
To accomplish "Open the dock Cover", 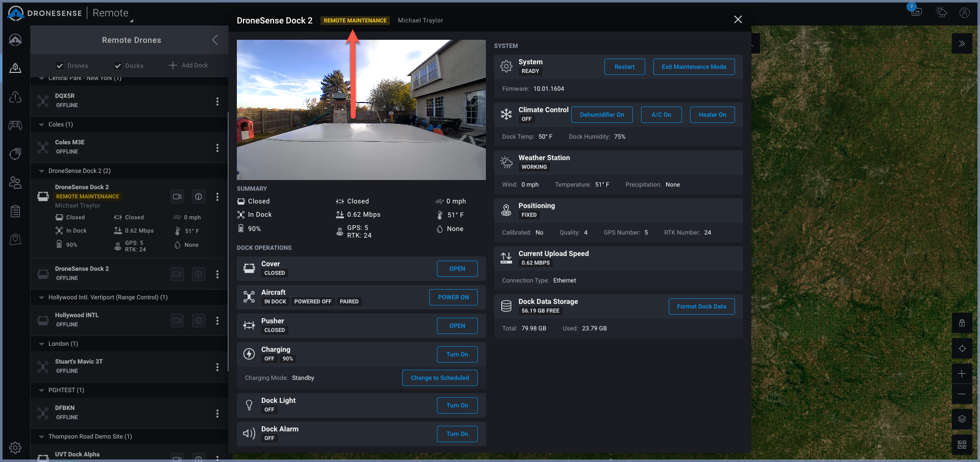I will coord(457,269).
